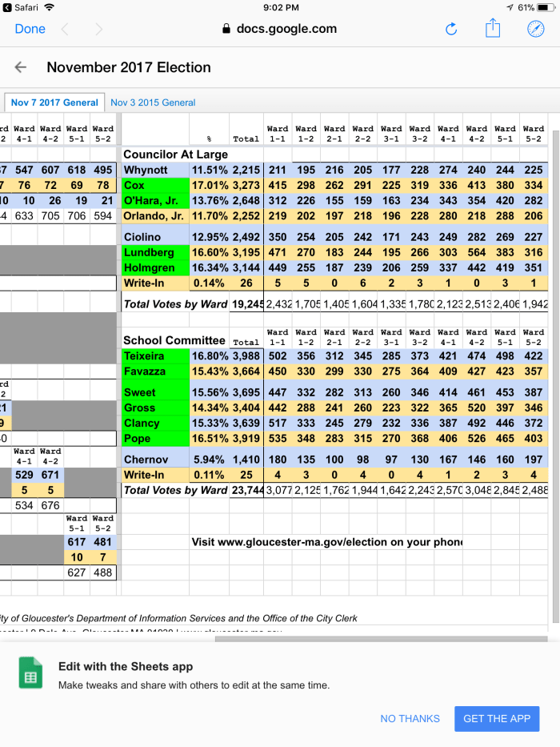Select the Nov 7 2017 General tab
Screen dimensions: 560x747
point(54,102)
